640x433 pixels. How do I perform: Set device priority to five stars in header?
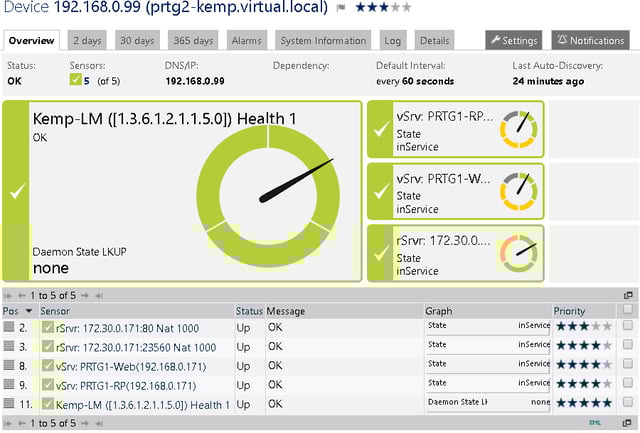(407, 7)
